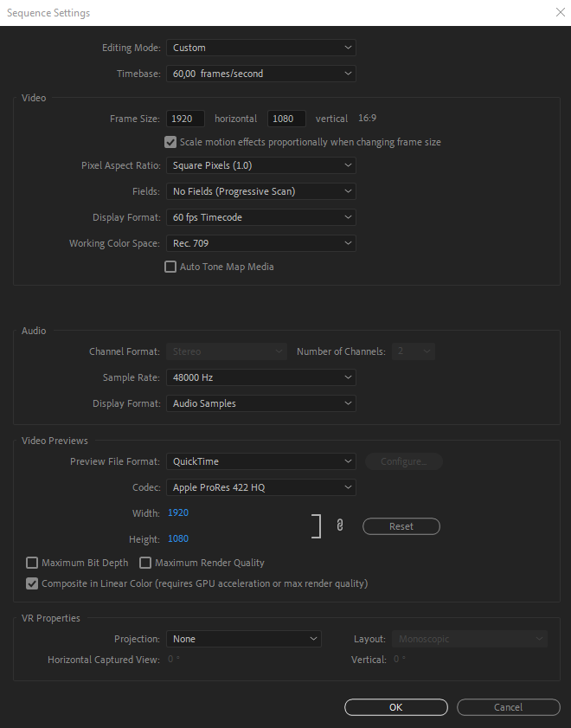571x728 pixels.
Task: Confirm settings with the OK button
Action: click(395, 706)
